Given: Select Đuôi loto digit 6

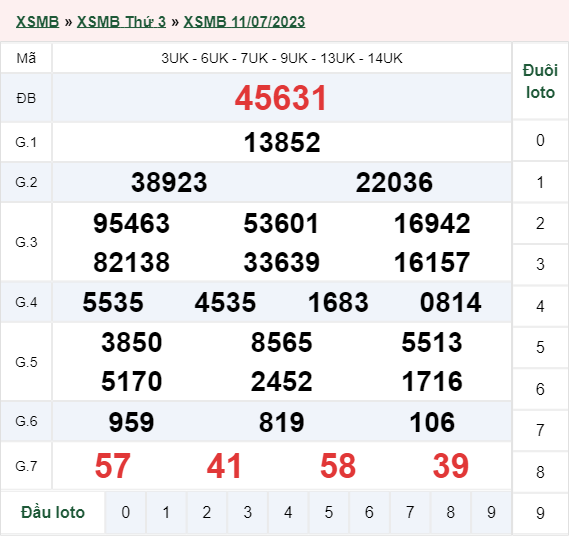Looking at the screenshot, I should [540, 389].
